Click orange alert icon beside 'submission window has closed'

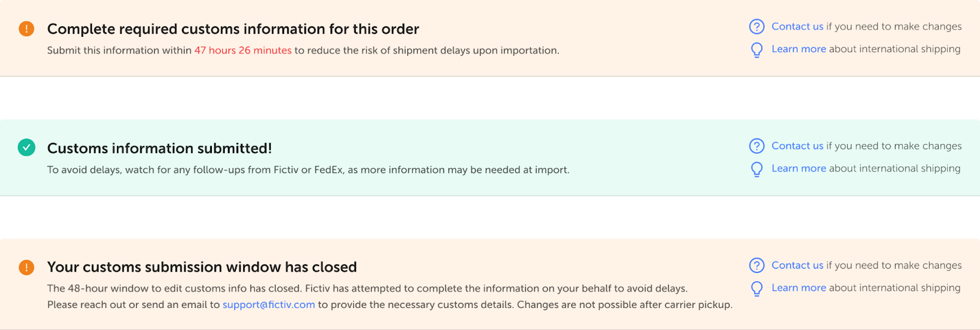[26, 267]
